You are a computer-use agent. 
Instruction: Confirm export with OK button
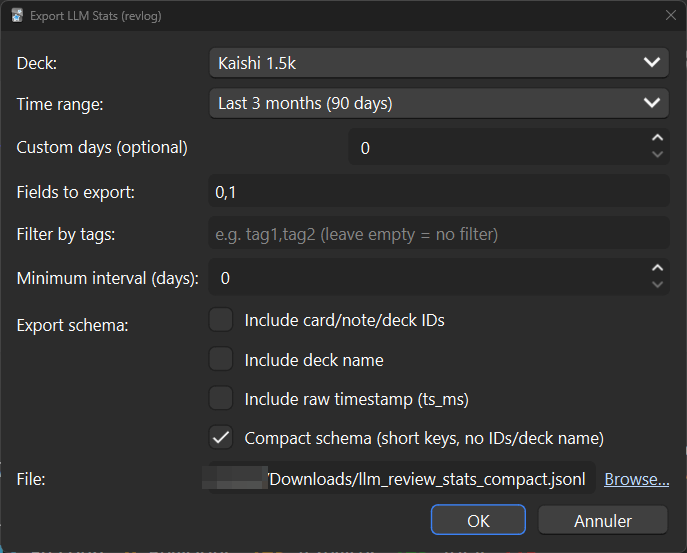click(x=478, y=521)
